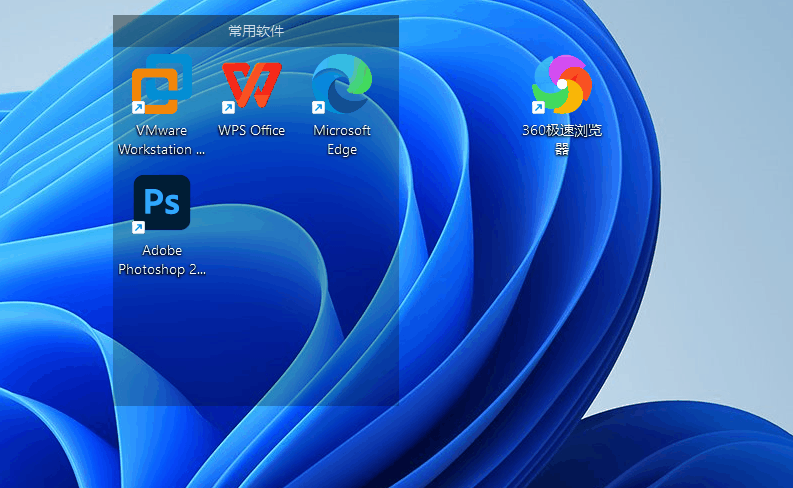The width and height of the screenshot is (793, 488).
Task: Select the VMware Workstation desktop icon
Action: point(162,84)
